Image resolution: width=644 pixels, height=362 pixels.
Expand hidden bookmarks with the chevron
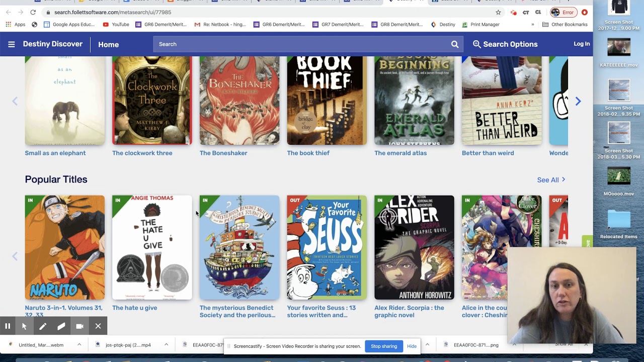pos(533,24)
